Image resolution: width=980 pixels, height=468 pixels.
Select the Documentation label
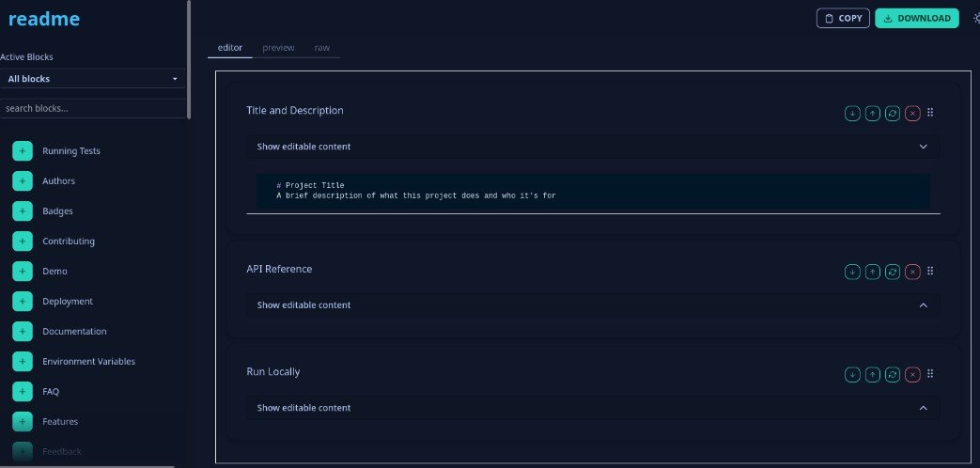(74, 331)
